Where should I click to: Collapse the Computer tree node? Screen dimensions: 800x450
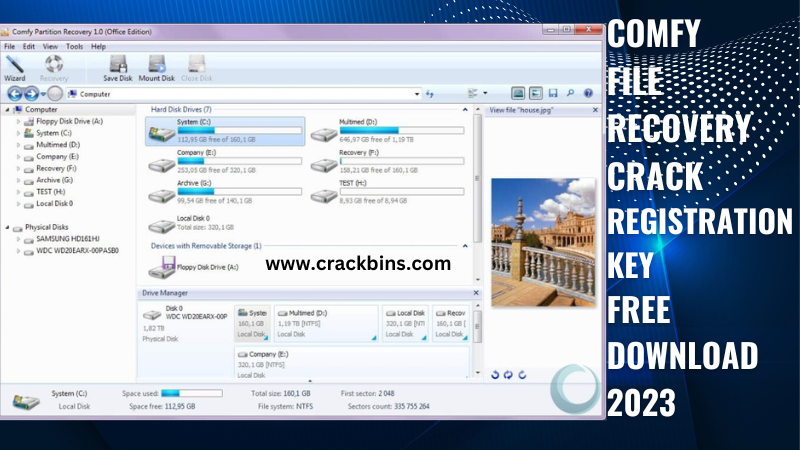[7, 110]
